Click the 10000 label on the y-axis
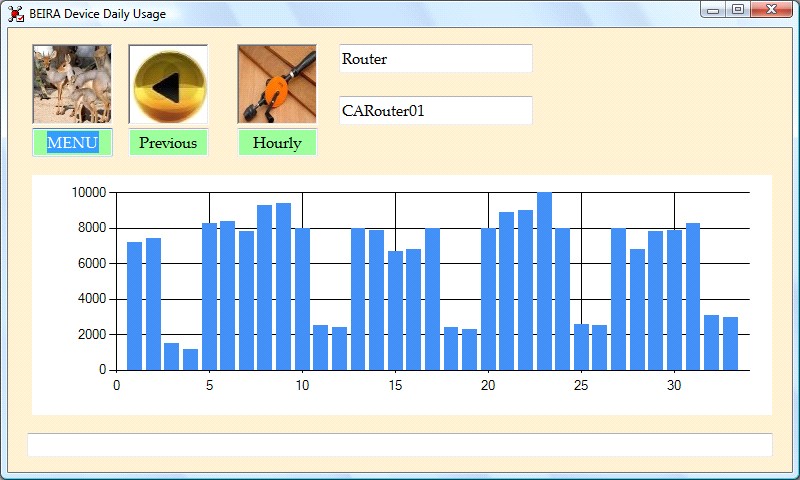The width and height of the screenshot is (800, 480). point(88,192)
